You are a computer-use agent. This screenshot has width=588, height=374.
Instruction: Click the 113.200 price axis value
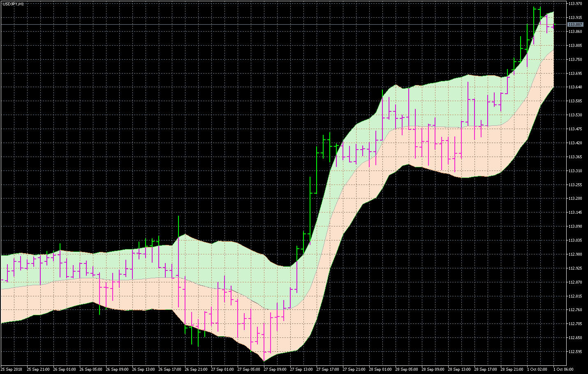[575, 199]
